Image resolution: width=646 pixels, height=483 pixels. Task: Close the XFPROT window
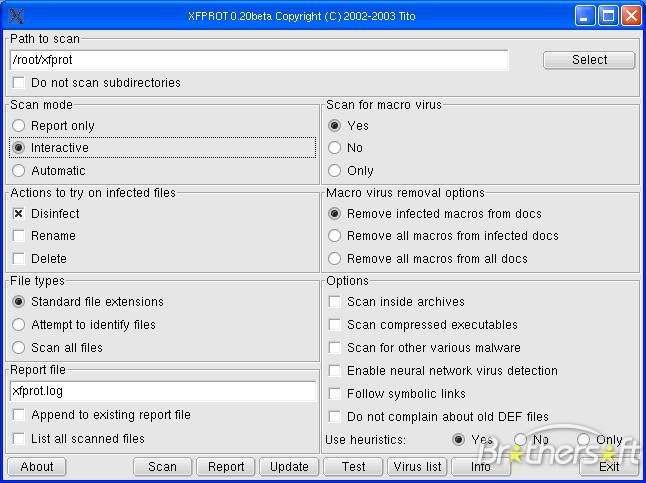(x=631, y=16)
